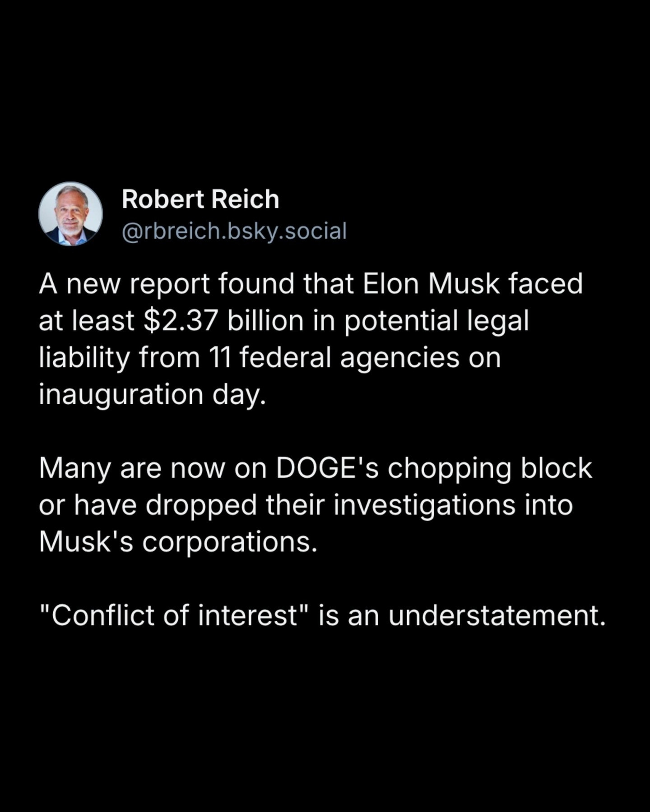Click the phrase "potential legal" in the post
This screenshot has height=812, width=650.
(x=436, y=321)
